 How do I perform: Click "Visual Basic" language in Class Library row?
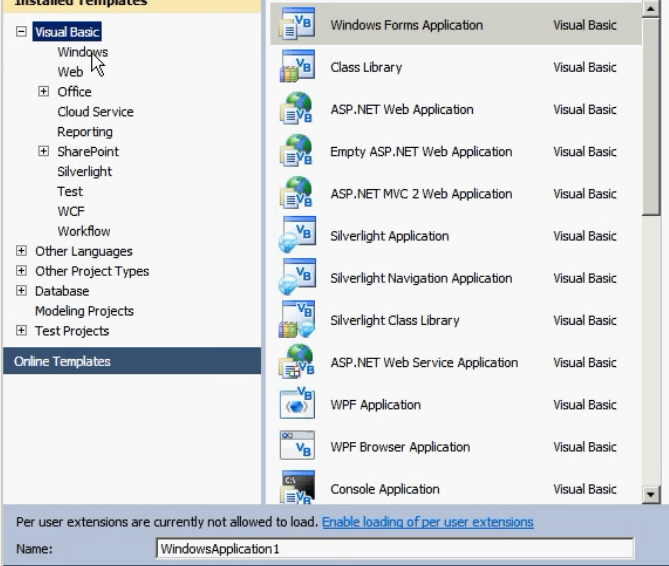(585, 67)
